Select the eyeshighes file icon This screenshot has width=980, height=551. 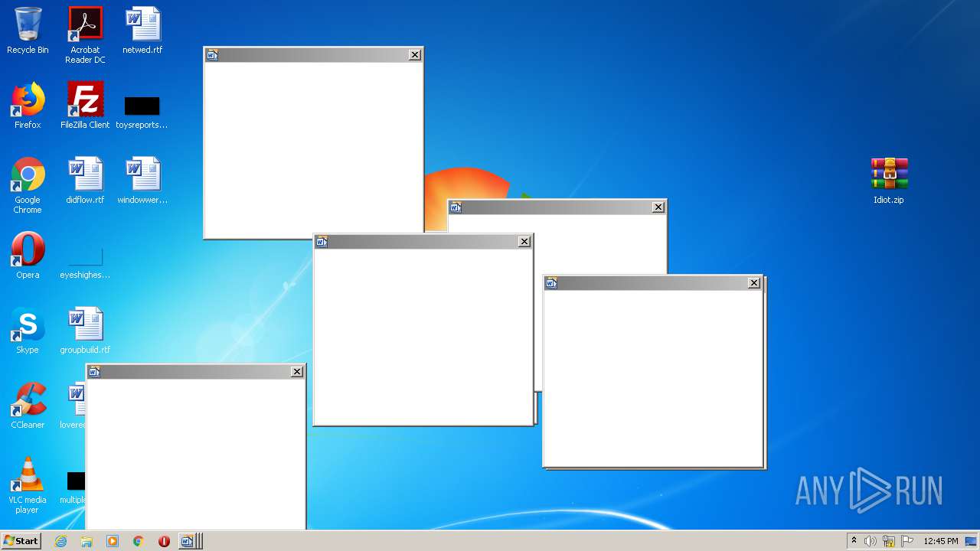coord(85,262)
